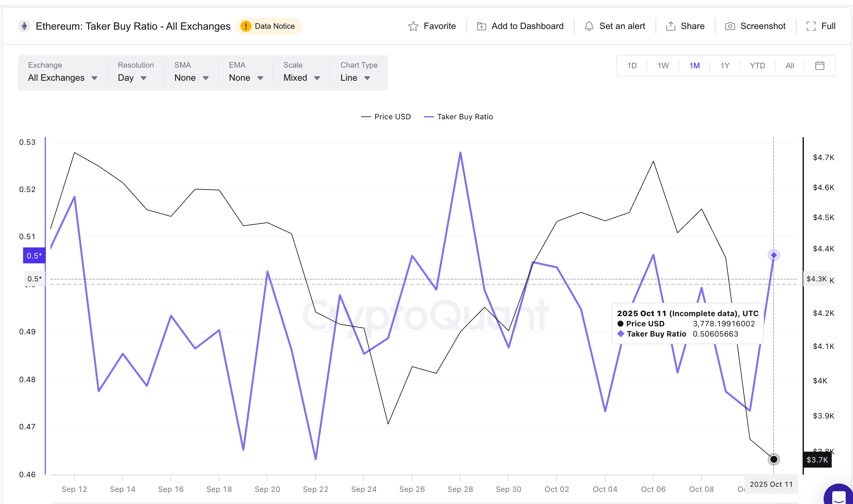Open the calendar date picker icon
Image resolution: width=853 pixels, height=504 pixels.
coord(820,65)
